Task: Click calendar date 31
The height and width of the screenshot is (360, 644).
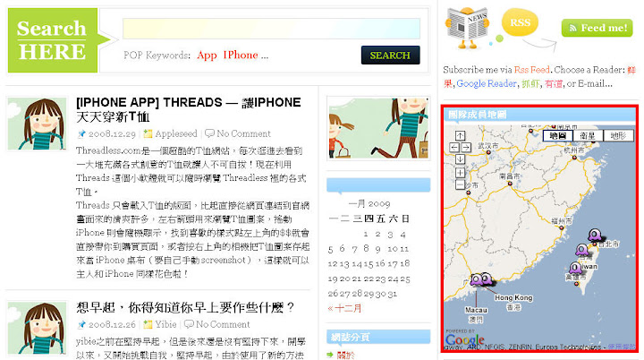Action: point(393,294)
